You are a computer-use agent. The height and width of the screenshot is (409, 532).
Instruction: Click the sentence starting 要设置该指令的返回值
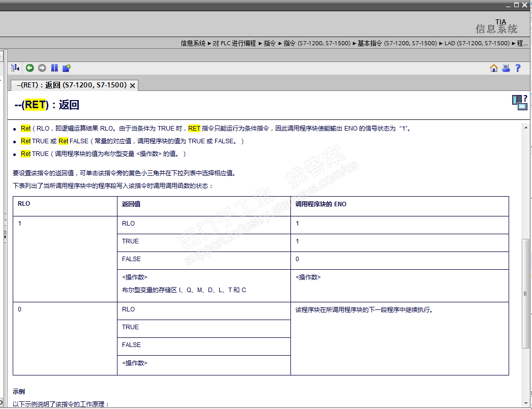click(125, 173)
